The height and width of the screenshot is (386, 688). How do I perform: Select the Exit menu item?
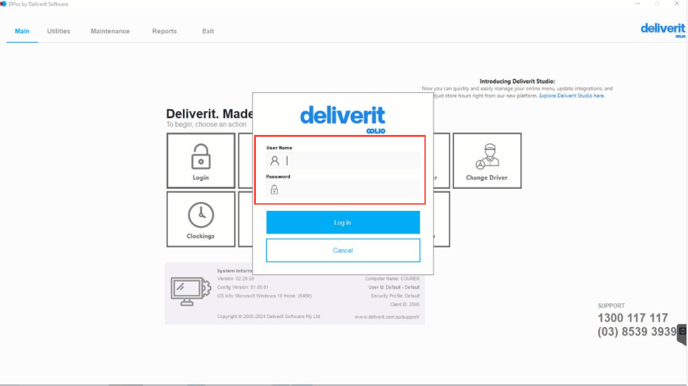point(208,31)
